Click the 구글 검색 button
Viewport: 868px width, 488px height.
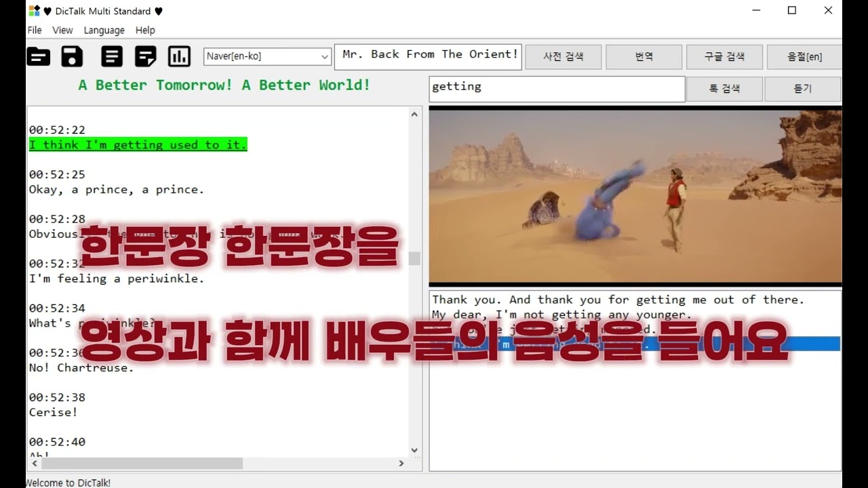click(x=724, y=57)
